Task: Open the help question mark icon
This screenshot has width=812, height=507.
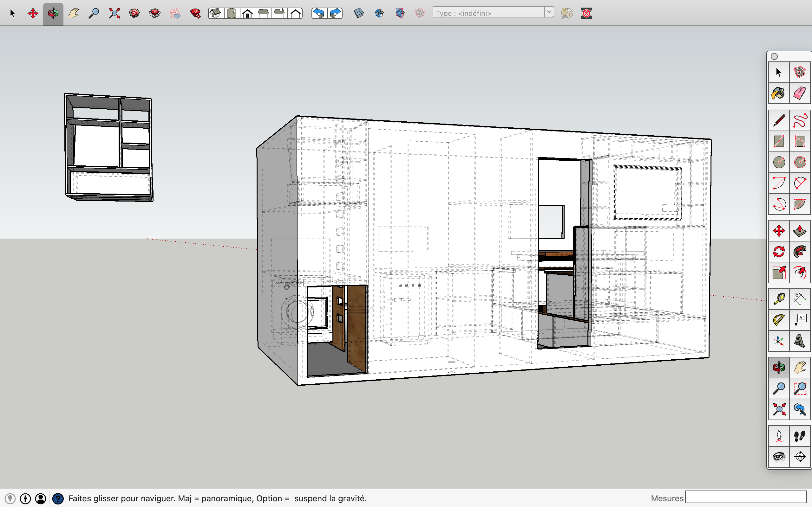Action: tap(58, 499)
